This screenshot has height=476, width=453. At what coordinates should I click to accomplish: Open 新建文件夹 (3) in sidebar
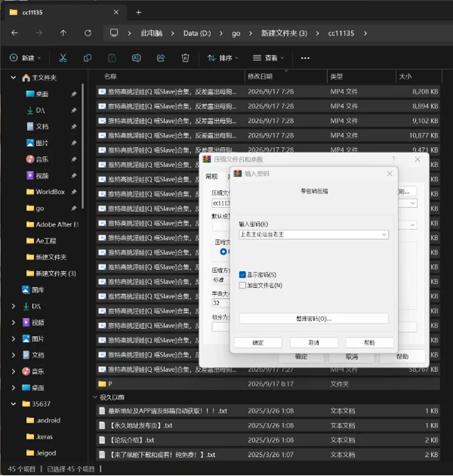click(56, 273)
